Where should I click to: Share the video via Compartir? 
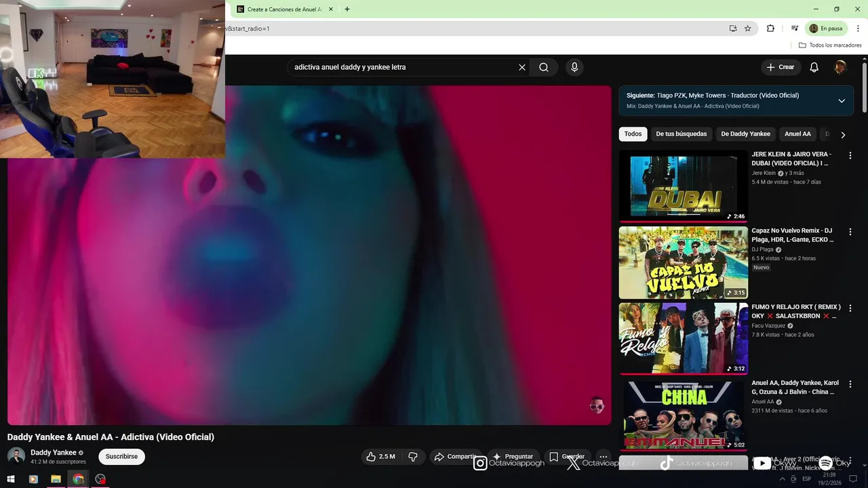coord(456,457)
